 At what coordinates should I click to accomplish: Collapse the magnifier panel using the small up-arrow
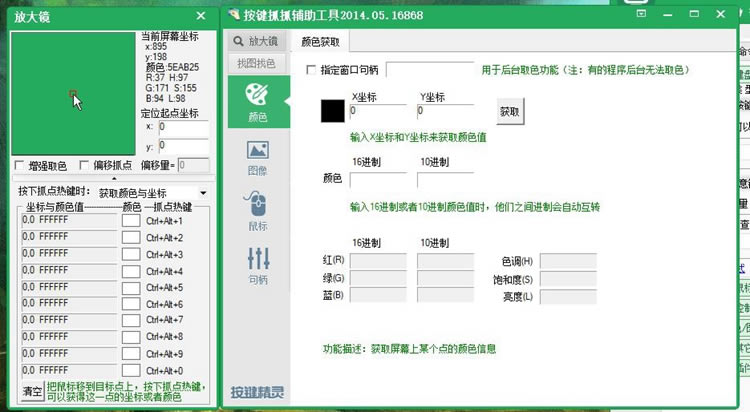[x=112, y=178]
